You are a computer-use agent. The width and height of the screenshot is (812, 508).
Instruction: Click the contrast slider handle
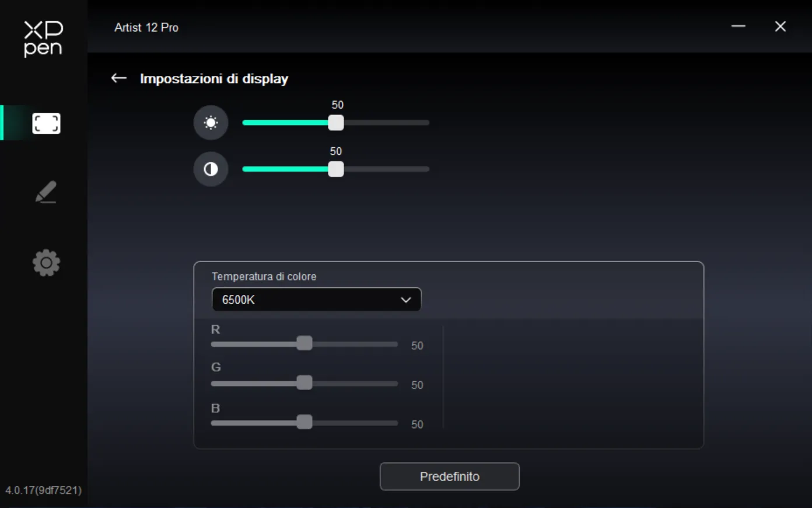(x=336, y=169)
